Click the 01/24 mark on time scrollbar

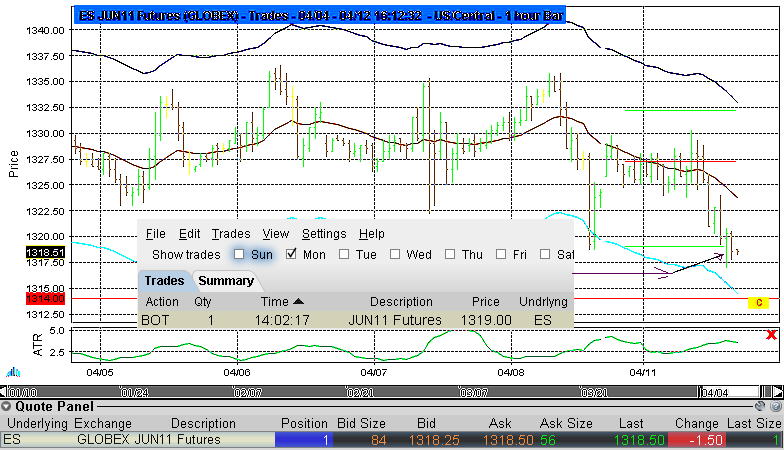click(x=134, y=392)
